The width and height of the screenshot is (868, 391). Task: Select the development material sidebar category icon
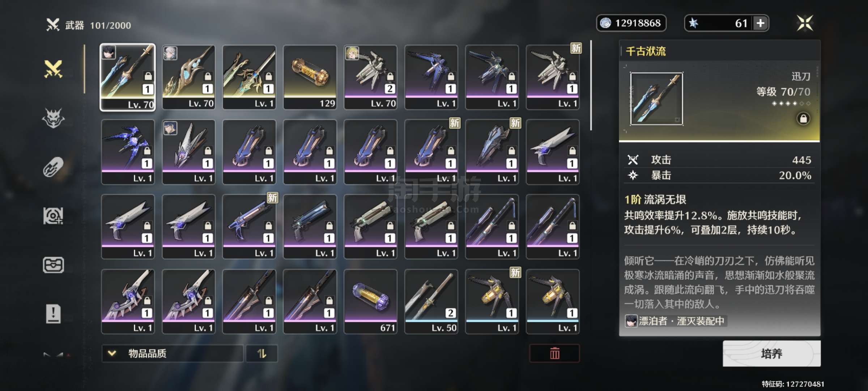pos(54,216)
